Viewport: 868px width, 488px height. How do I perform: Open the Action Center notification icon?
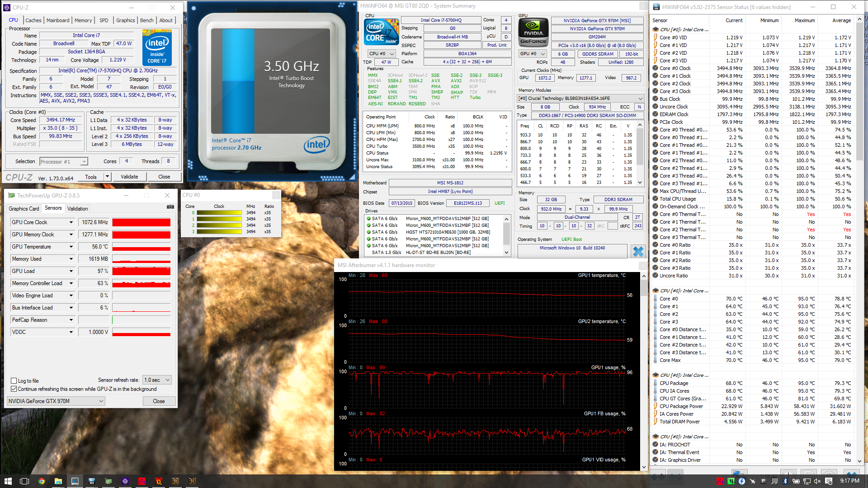point(829,481)
